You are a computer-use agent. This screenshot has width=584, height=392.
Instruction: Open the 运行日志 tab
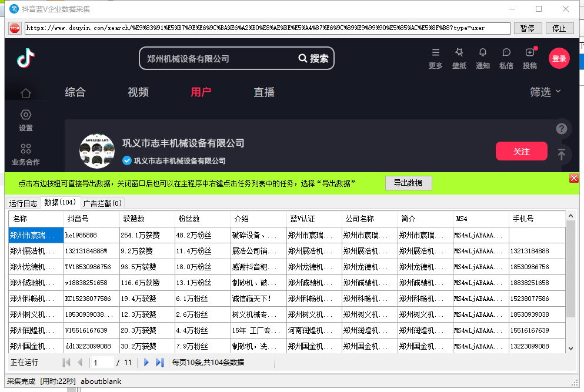(23, 203)
